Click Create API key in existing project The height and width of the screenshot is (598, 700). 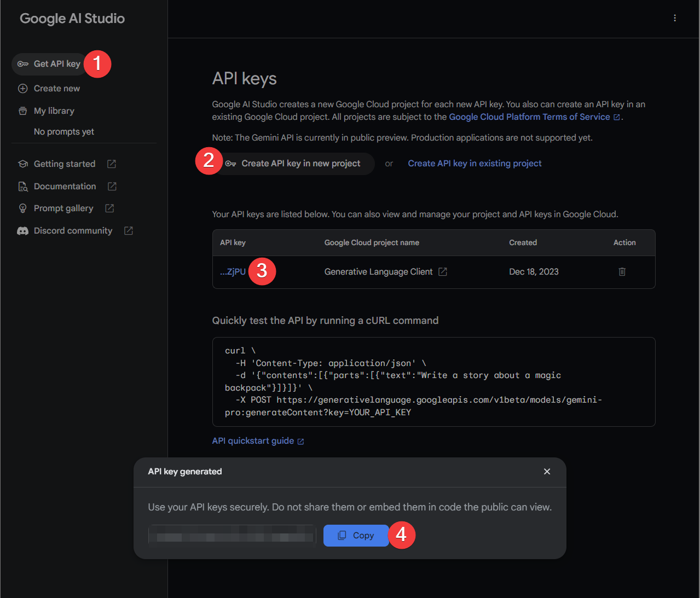pos(475,164)
